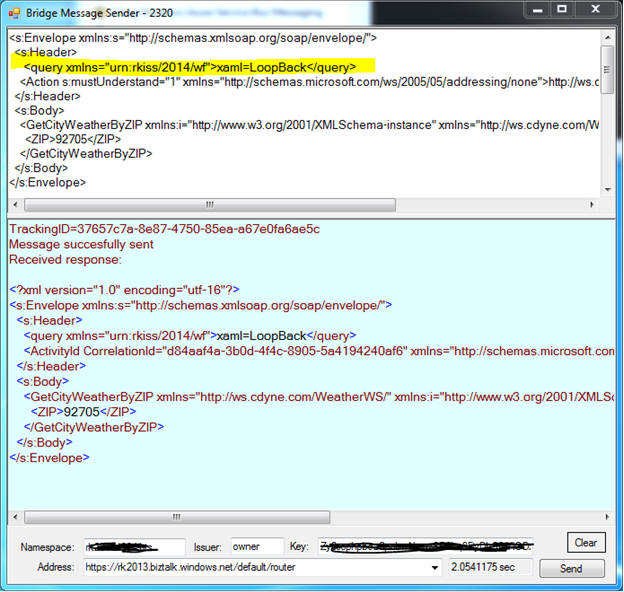The image size is (624, 592).
Task: Click the 'Received response:' text
Action: pyautogui.click(x=65, y=260)
